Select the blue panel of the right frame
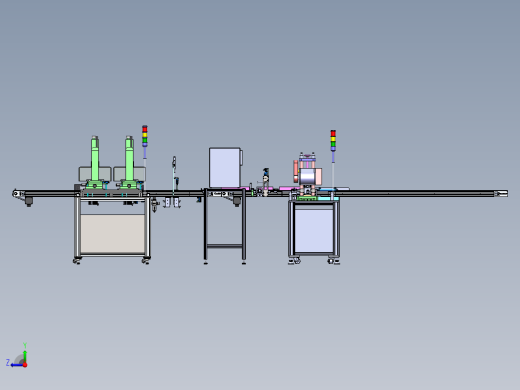 (314, 230)
